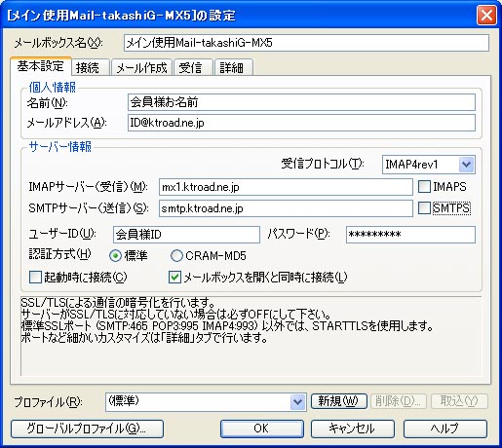502x448 pixels.
Task: Select CRAM-MD5 authentication method
Action: pos(176,256)
